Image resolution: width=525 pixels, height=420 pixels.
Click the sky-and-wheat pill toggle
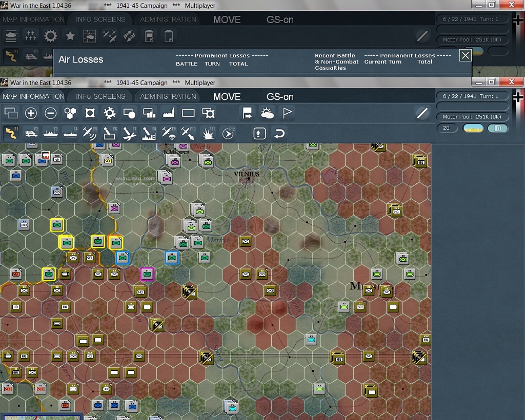pos(473,128)
